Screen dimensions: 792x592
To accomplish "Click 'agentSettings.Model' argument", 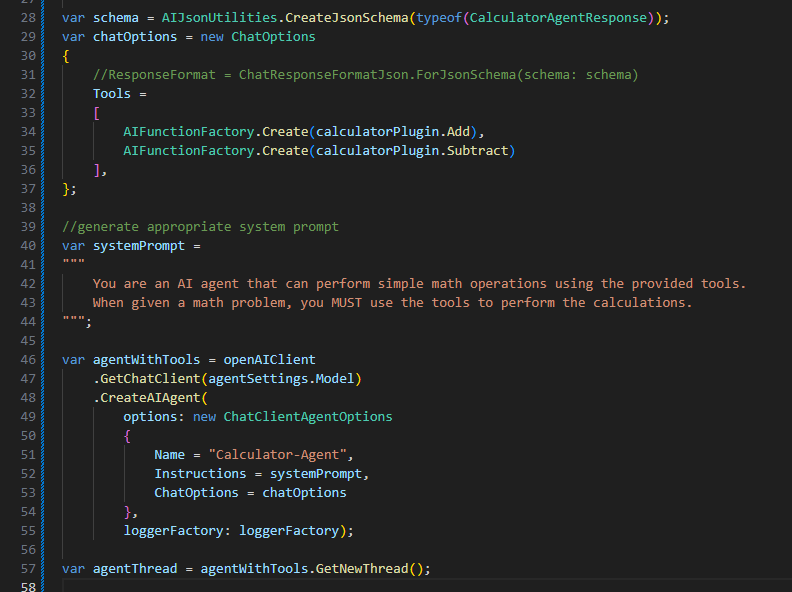I will click(x=281, y=379).
